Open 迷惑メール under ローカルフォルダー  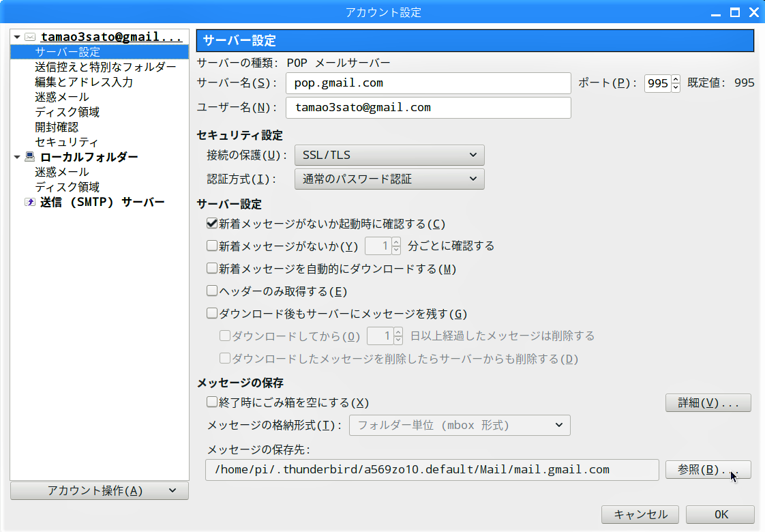click(x=62, y=173)
